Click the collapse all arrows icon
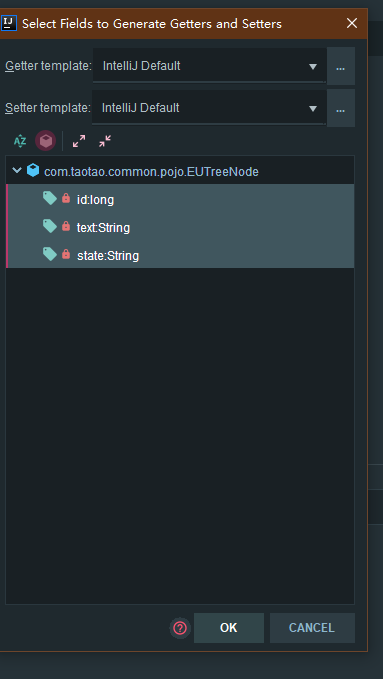This screenshot has height=679, width=383. click(105, 141)
